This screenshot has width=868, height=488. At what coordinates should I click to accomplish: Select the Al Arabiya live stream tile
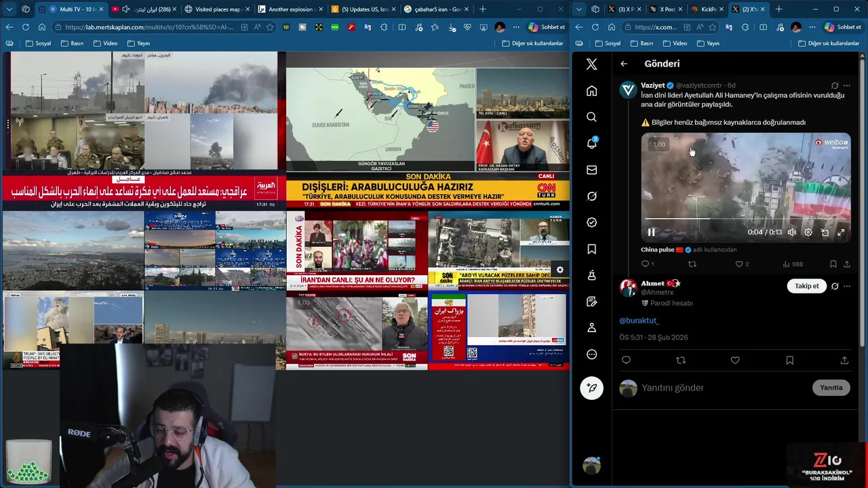tap(144, 131)
